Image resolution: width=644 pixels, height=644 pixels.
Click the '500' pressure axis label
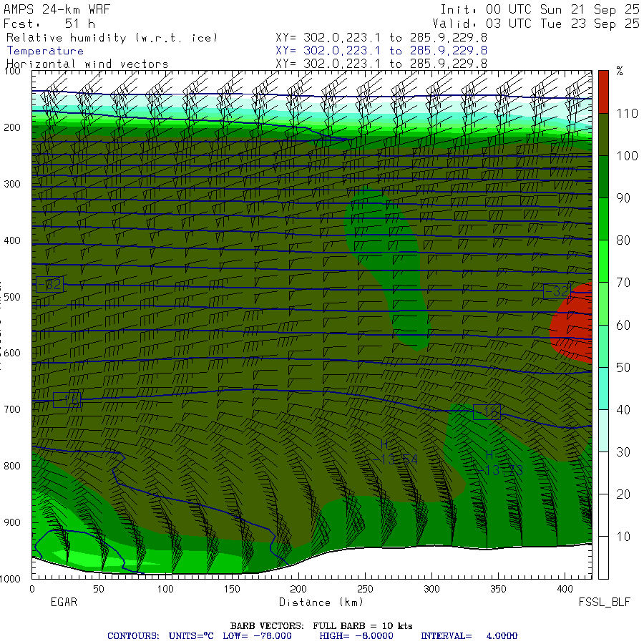12,296
